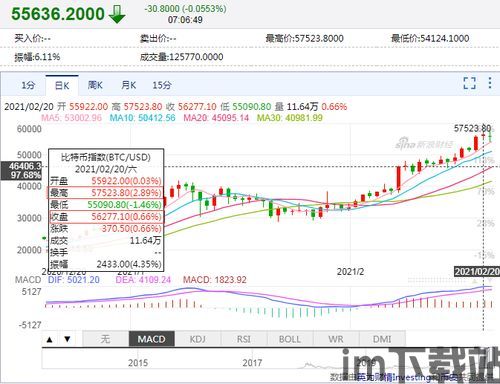Click 最低价:54124.1000 field
Screen dimensions: 500x384
coord(430,39)
